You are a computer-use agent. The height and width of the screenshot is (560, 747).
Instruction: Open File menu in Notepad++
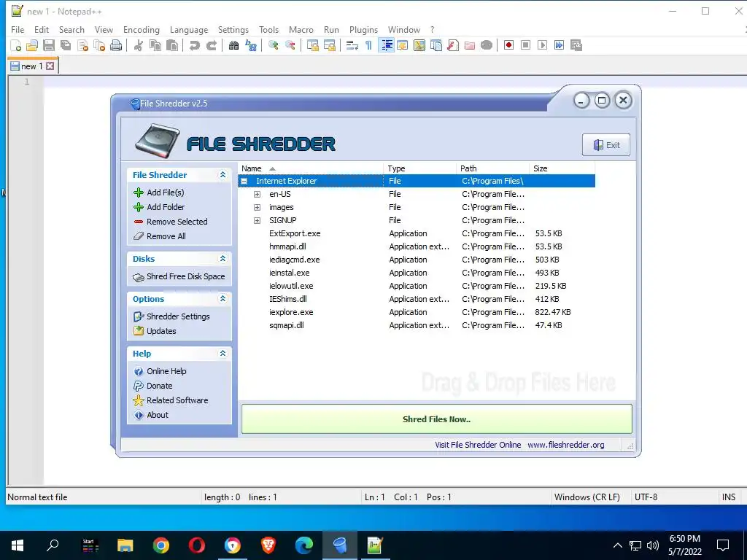(x=18, y=29)
